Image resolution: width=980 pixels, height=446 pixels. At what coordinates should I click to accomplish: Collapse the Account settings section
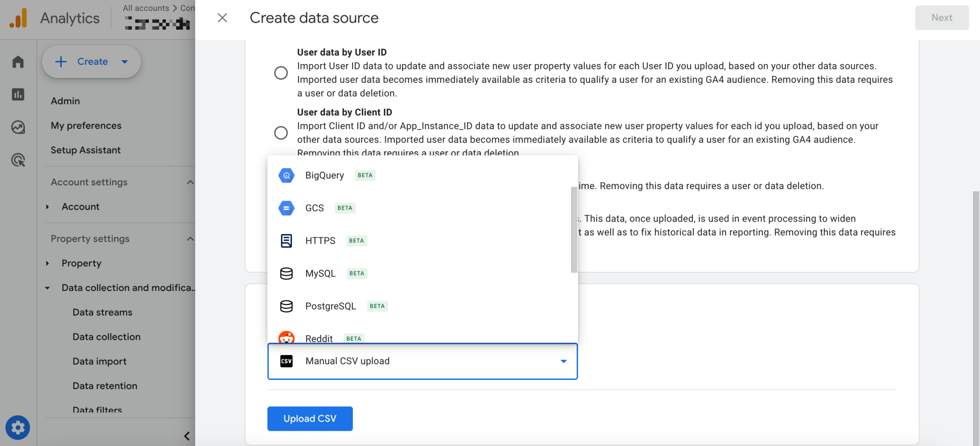190,182
